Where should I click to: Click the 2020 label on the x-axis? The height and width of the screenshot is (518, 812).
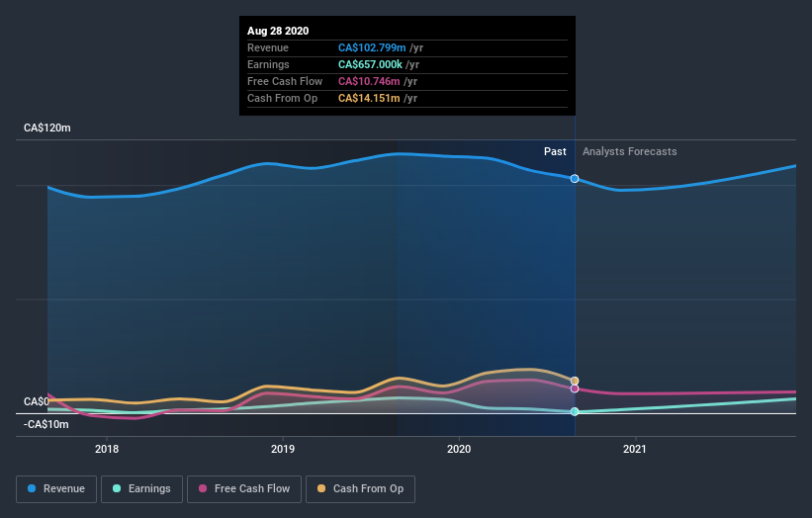459,449
